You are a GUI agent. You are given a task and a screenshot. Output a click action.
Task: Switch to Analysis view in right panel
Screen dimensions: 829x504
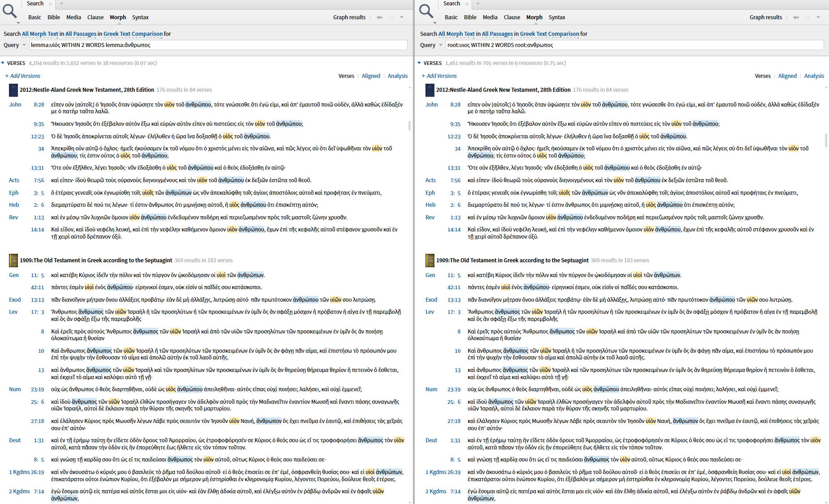(814, 76)
